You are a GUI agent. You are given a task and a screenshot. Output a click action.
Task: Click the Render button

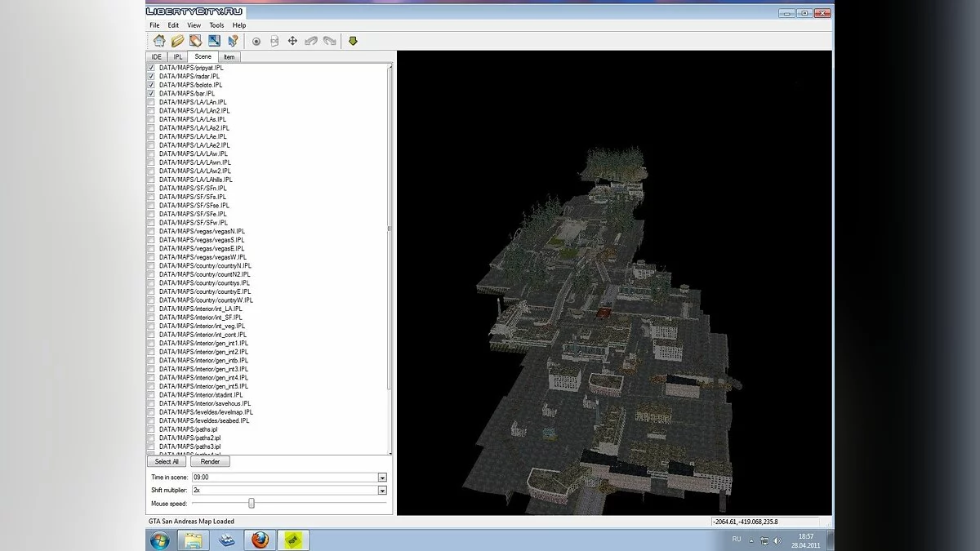(210, 462)
